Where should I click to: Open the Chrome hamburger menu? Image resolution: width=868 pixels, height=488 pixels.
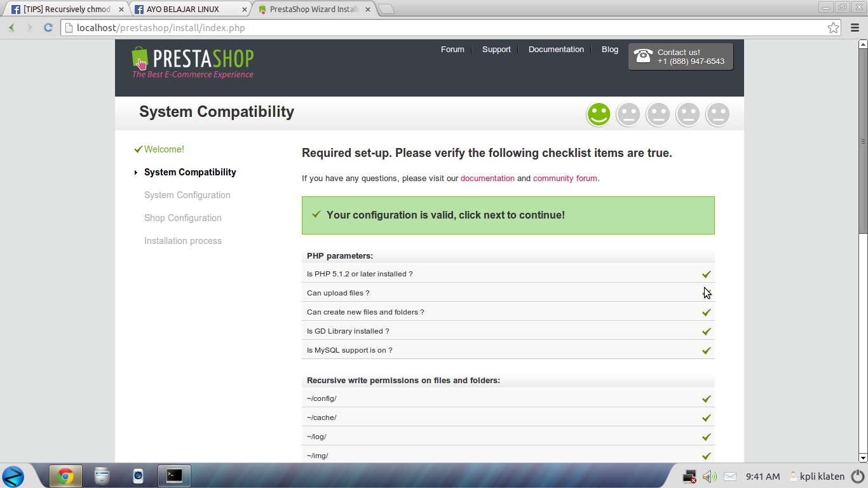tap(854, 27)
